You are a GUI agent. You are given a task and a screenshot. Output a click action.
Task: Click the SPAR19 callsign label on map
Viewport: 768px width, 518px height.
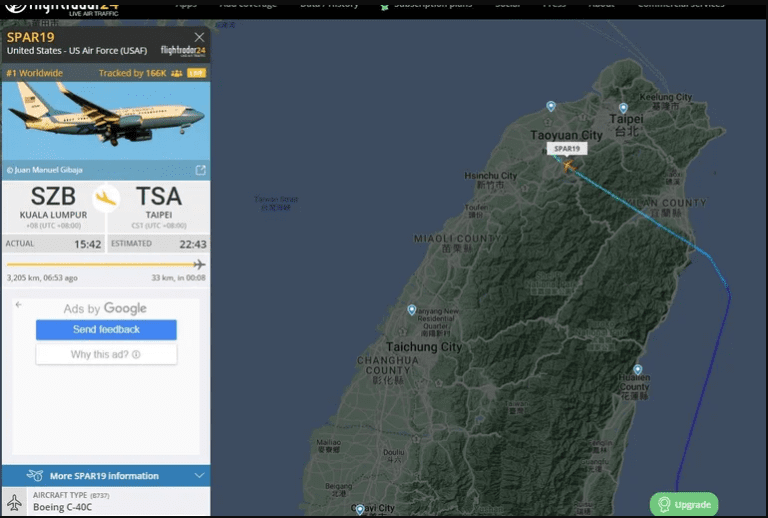[x=567, y=149]
